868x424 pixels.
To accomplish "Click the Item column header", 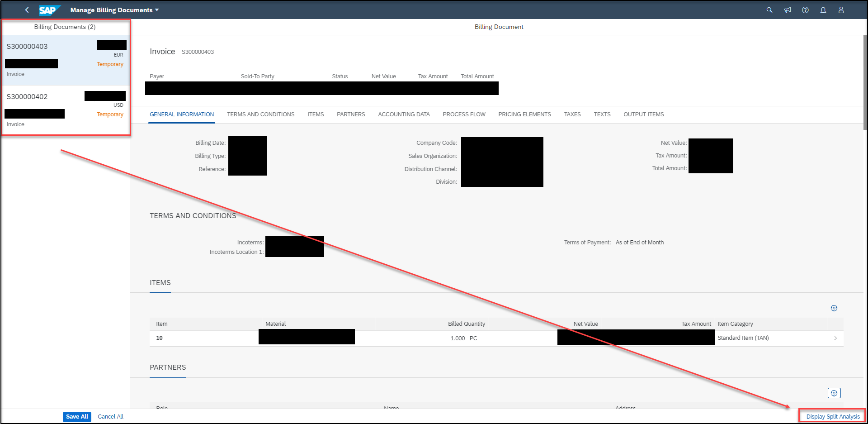I will click(x=162, y=324).
